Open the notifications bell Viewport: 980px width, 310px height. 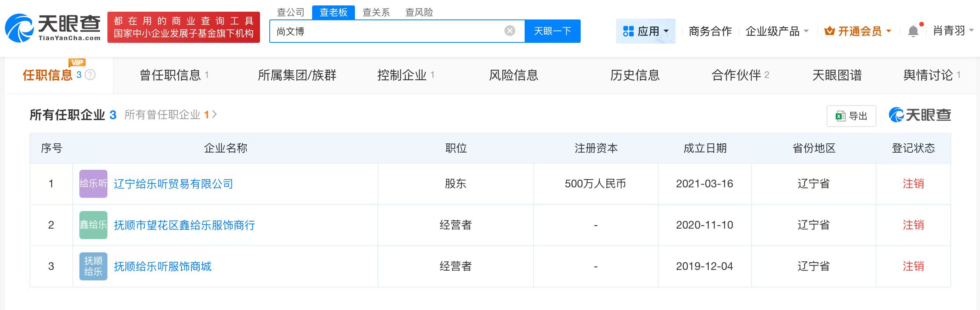(x=913, y=31)
